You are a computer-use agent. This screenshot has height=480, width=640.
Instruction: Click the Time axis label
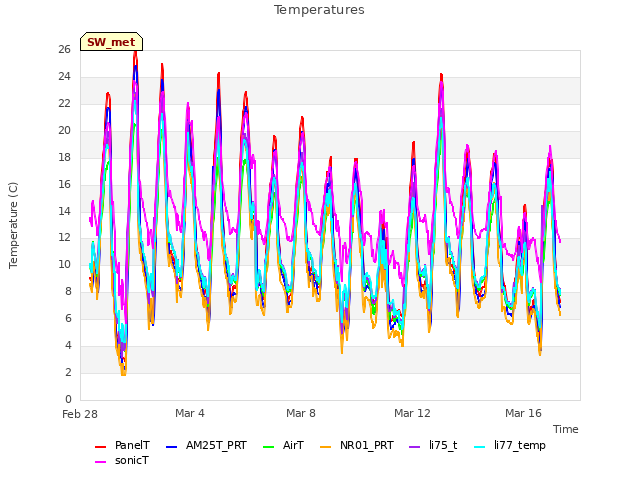click(x=565, y=429)
